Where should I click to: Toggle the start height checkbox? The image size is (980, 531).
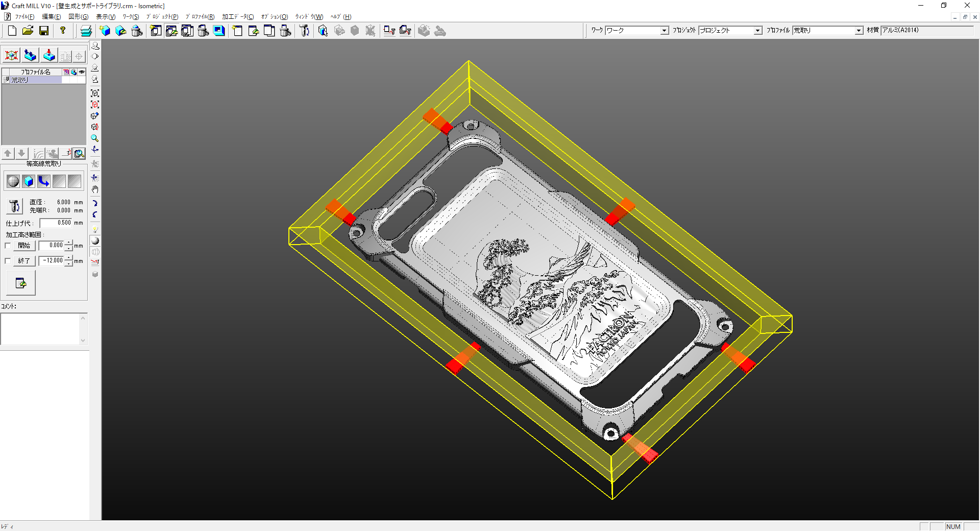(8, 246)
